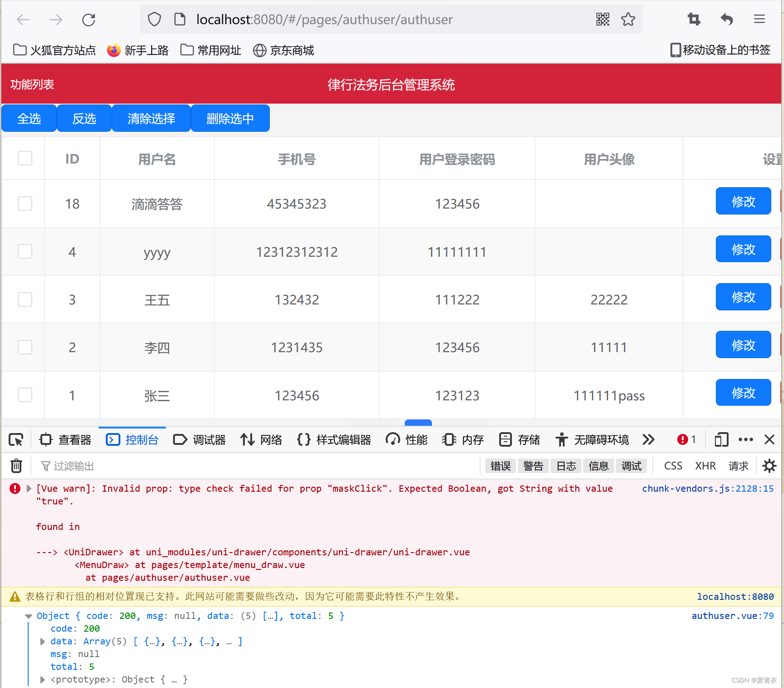The width and height of the screenshot is (784, 688).
Task: Toggle the 错误 console filter
Action: coord(501,466)
